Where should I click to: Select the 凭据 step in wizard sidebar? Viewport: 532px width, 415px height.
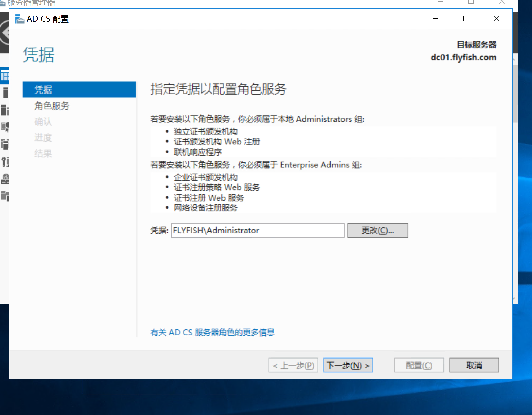point(79,90)
